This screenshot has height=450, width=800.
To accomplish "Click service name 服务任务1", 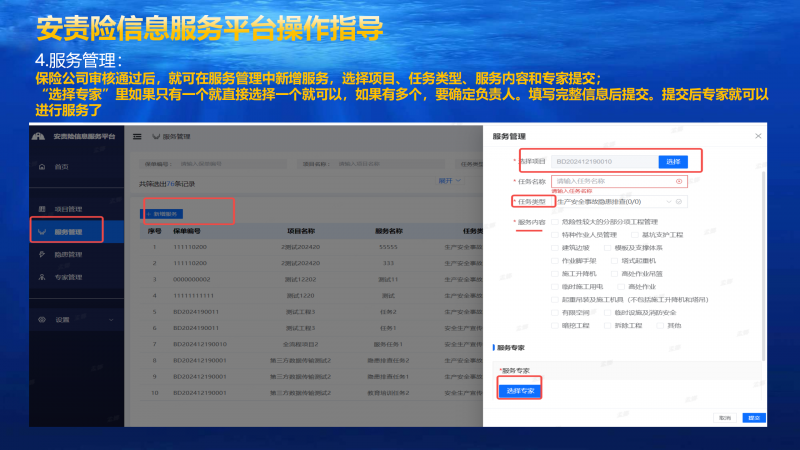I will pyautogui.click(x=388, y=344).
